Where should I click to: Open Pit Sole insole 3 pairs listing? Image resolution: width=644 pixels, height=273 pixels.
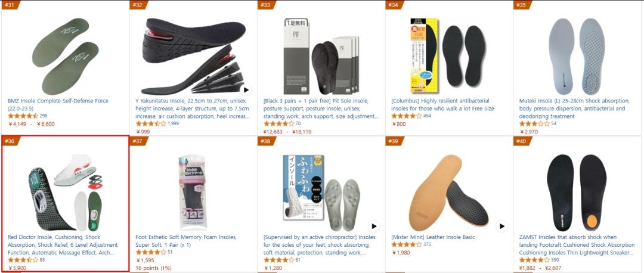[321, 108]
